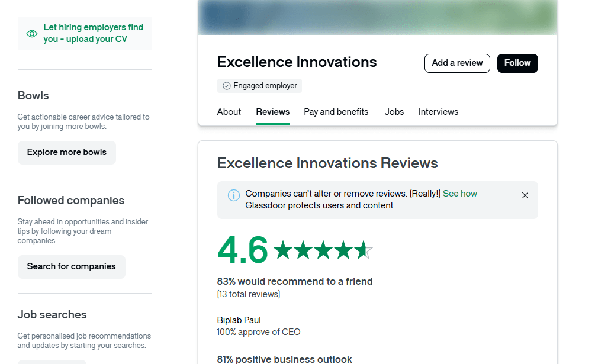
Task: Select the Reviews tab
Action: point(272,112)
